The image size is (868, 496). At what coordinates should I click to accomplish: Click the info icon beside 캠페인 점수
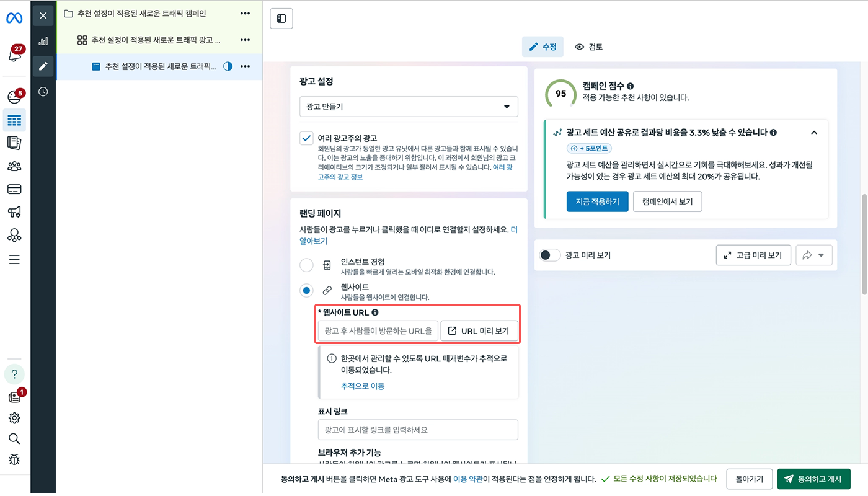coord(630,86)
